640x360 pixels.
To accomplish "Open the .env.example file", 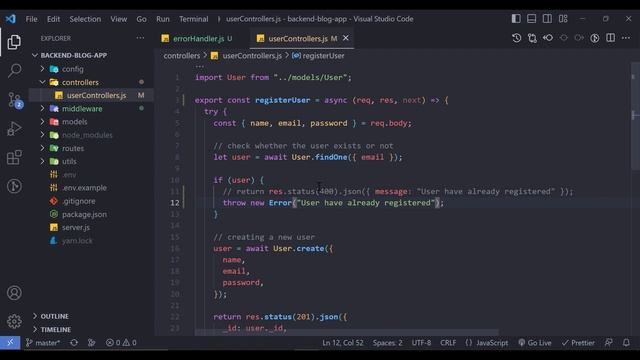I will tap(84, 188).
